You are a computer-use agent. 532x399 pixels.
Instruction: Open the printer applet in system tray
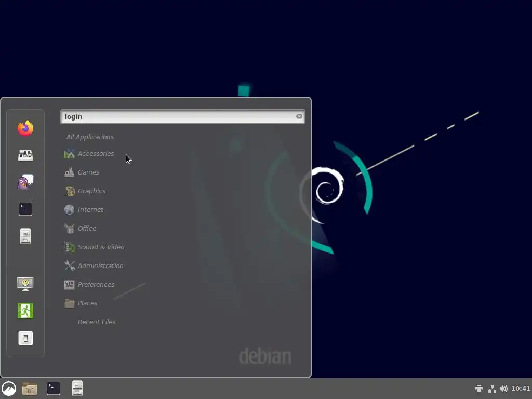tap(479, 389)
